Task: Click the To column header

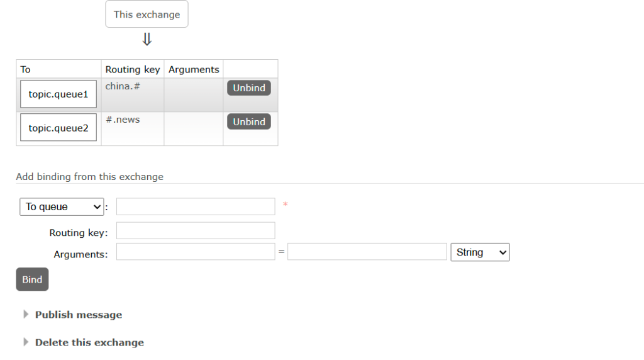Action: (x=26, y=69)
